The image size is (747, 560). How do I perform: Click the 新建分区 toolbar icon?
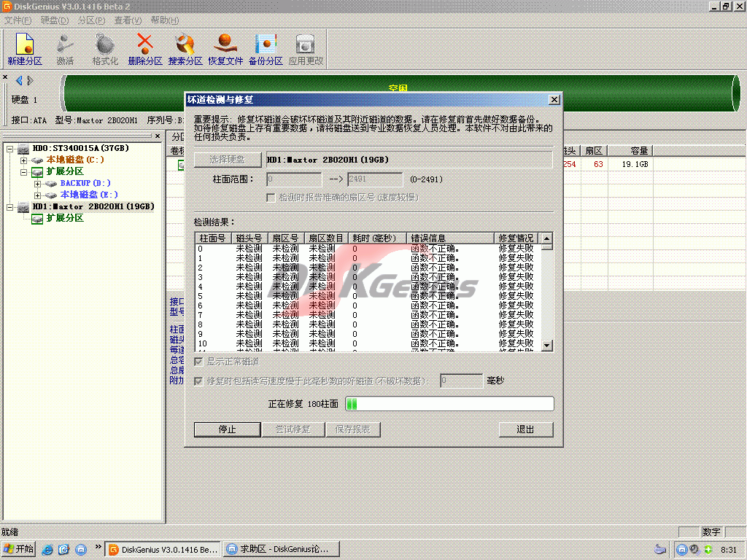pyautogui.click(x=25, y=49)
